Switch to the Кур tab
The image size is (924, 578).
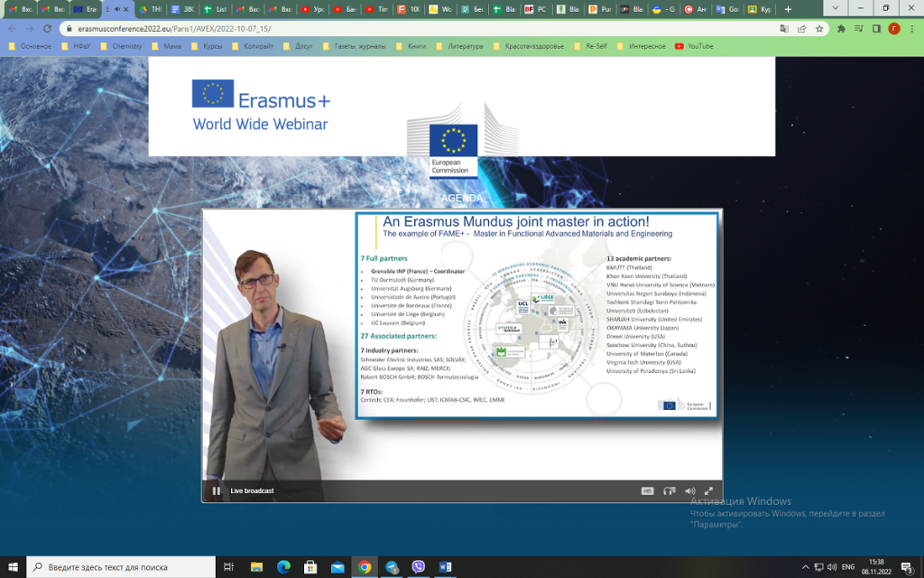click(759, 9)
